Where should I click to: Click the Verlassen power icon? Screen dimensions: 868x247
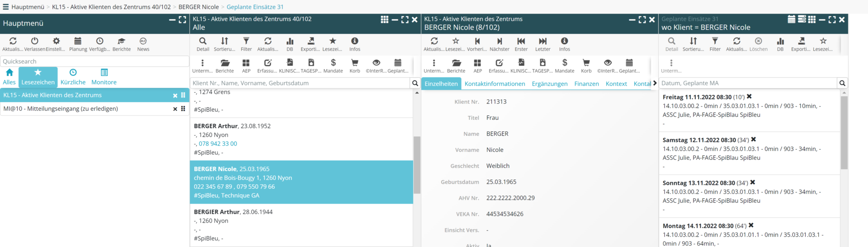point(34,44)
